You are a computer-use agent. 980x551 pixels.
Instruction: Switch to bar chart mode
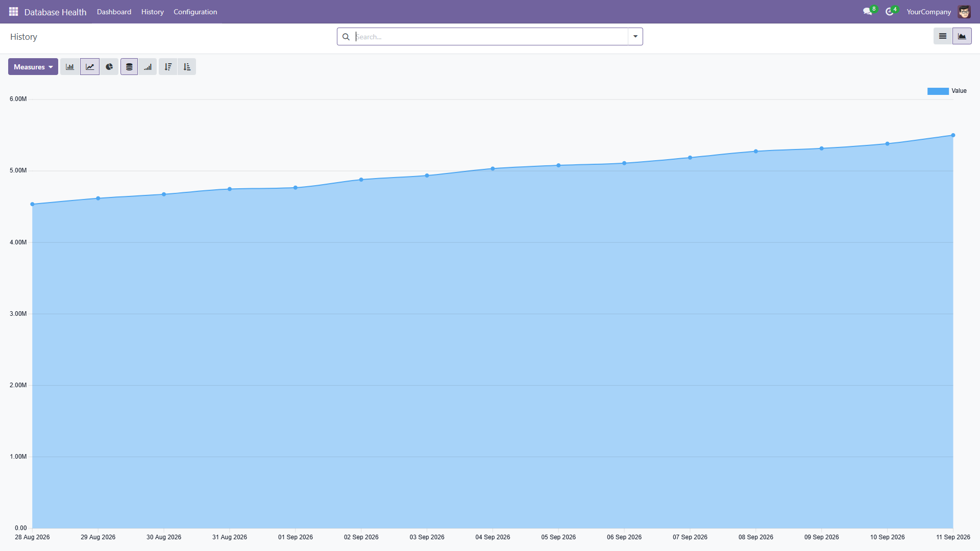[70, 67]
